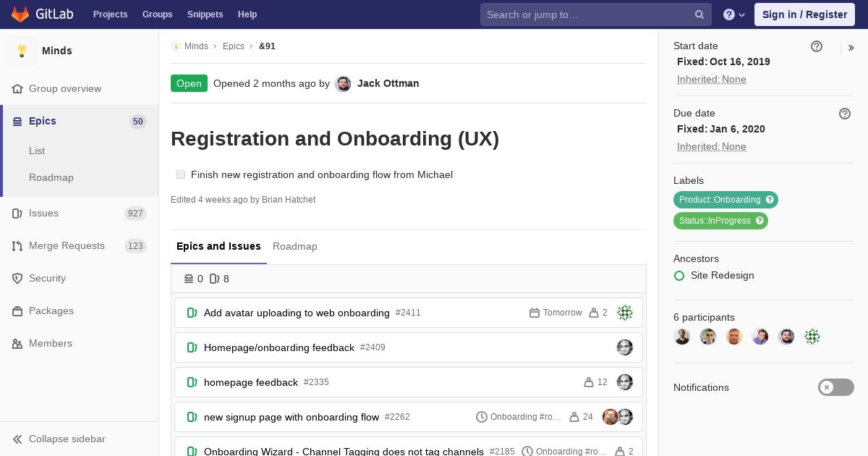
Task: Click the Product::Onboarding label
Action: tap(720, 200)
